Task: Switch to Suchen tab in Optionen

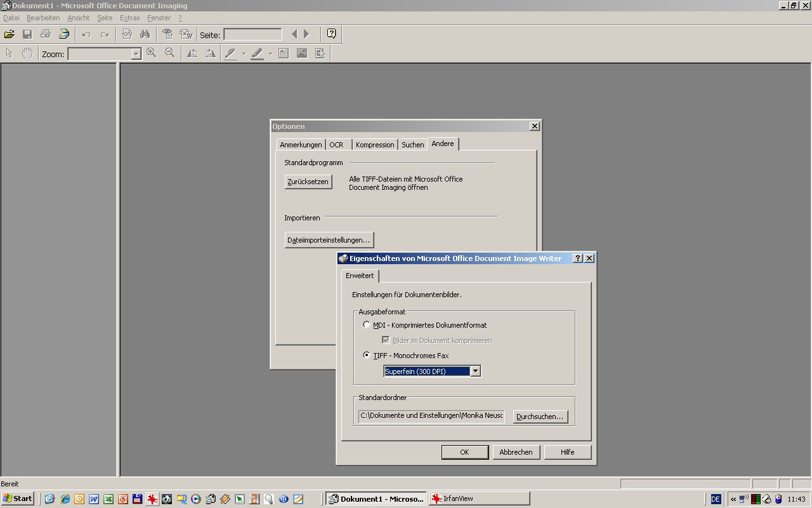Action: [x=412, y=145]
